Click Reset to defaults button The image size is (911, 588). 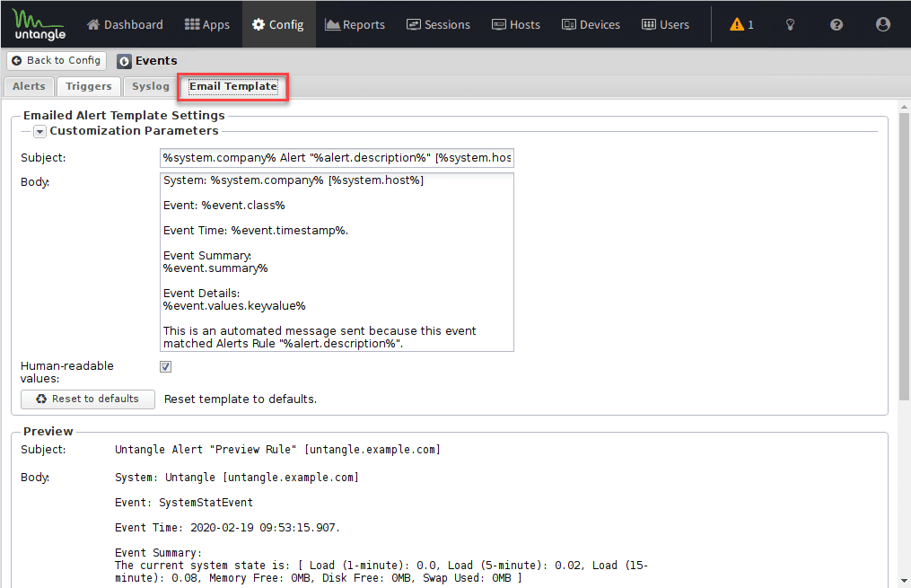point(88,399)
